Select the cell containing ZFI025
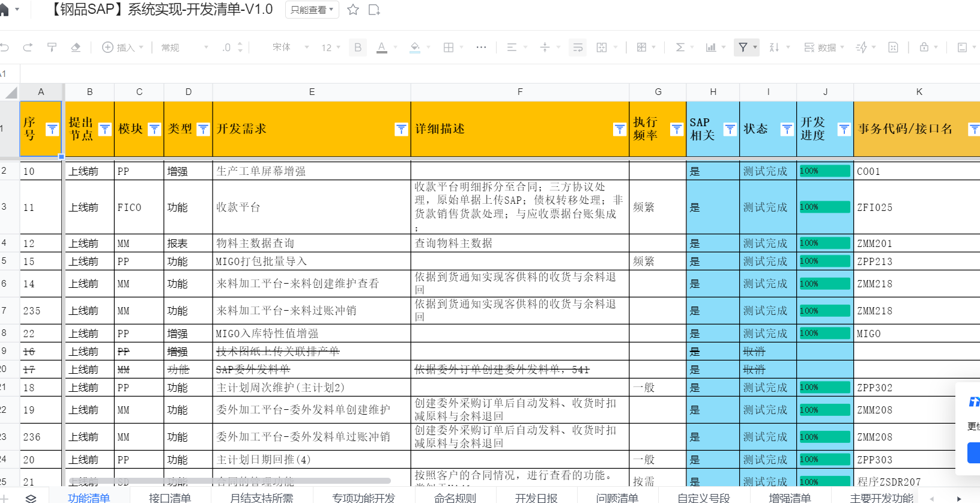Screen dimensions: 980x503 916,207
